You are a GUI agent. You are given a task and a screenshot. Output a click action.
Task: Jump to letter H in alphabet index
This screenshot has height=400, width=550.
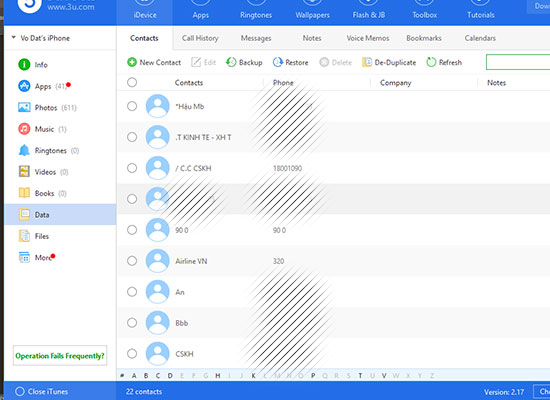218,376
